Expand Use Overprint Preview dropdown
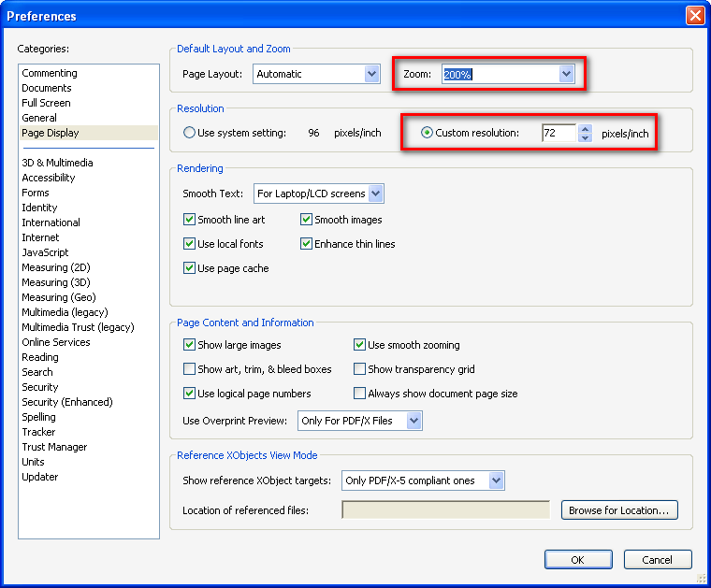The width and height of the screenshot is (711, 588). tap(414, 422)
